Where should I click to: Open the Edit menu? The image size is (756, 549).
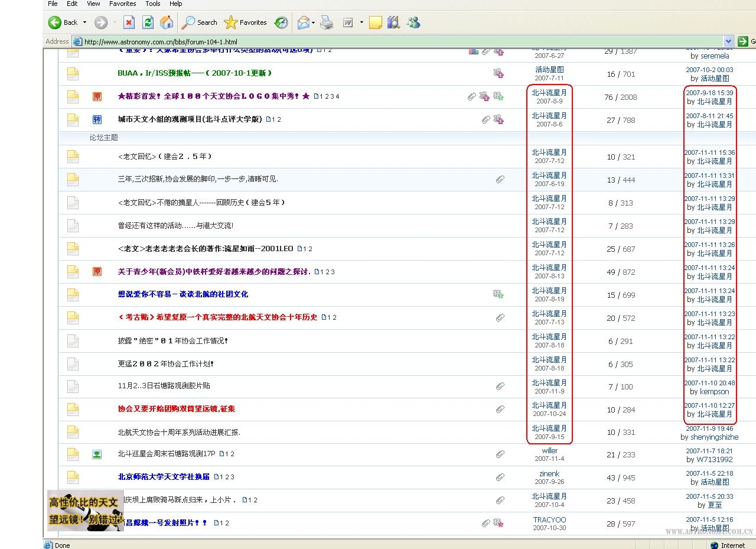[72, 4]
